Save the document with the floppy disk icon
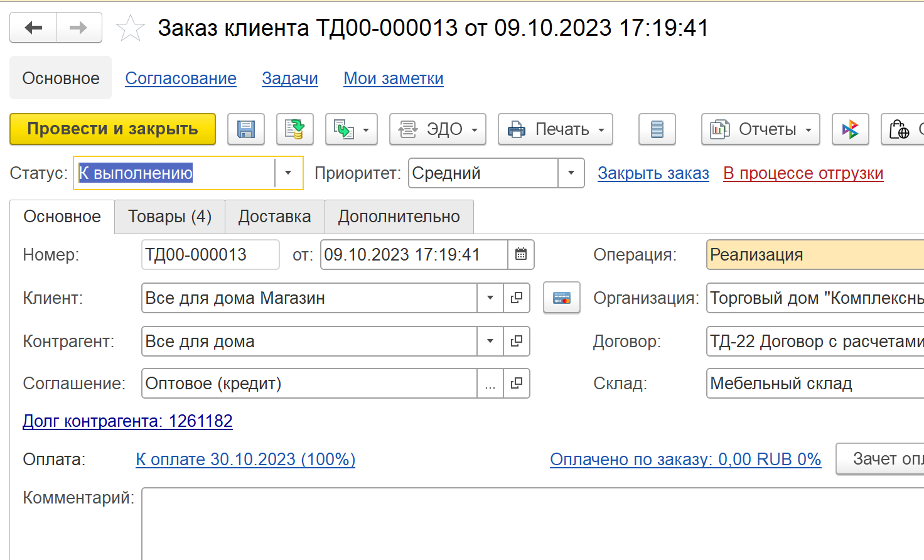Screen dimensions: 924x560 point(246,129)
